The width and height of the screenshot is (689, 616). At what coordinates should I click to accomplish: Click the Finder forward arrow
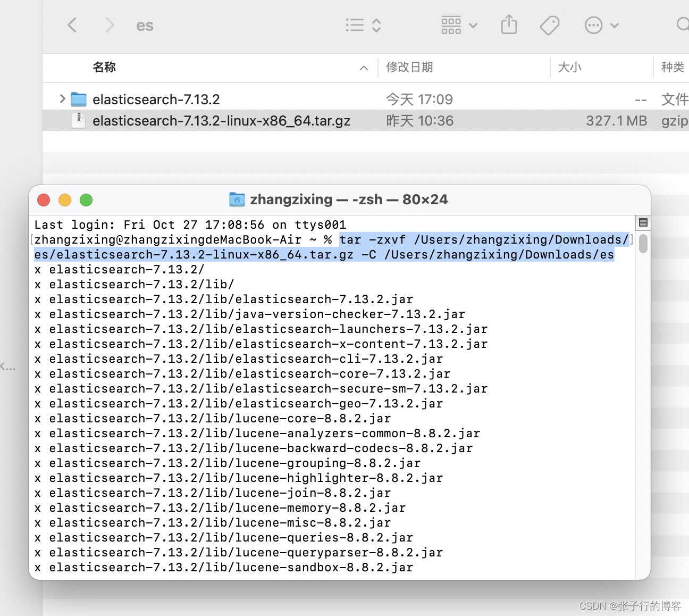109,24
